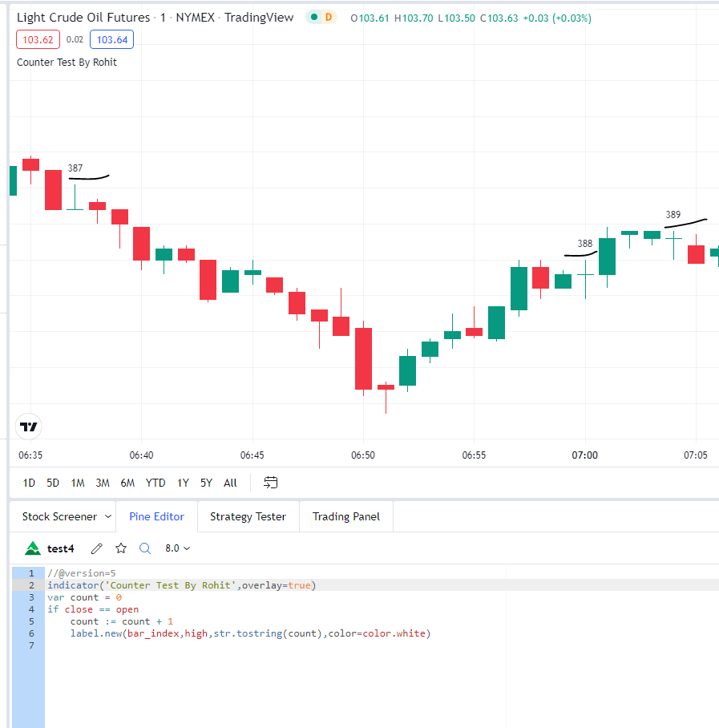This screenshot has height=728, width=719.
Task: Open find in Pine Editor via the magnifier
Action: pos(145,548)
